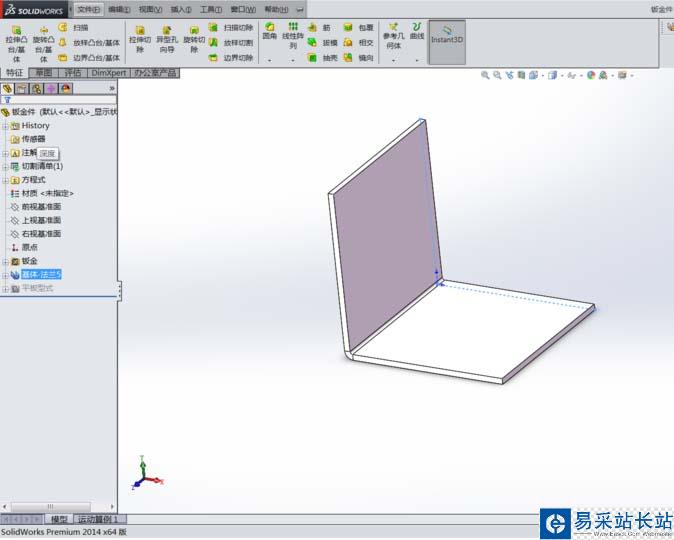This screenshot has width=674, height=540.
Task: Open the Display Style cube icon
Action: click(x=553, y=75)
